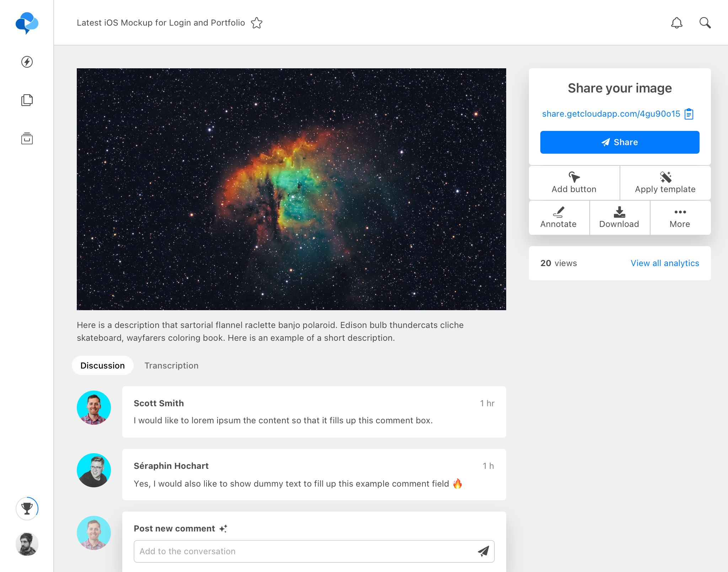Open Annotate tool
Viewport: 728px width, 572px height.
tap(558, 218)
